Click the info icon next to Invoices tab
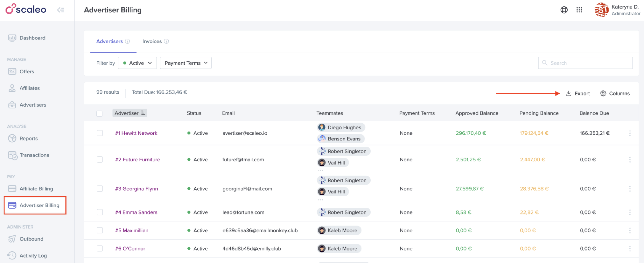Screen dimensions: 644x263 [166, 41]
